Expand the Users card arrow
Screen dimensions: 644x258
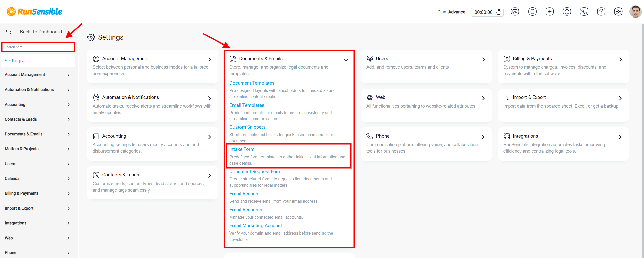coord(483,60)
